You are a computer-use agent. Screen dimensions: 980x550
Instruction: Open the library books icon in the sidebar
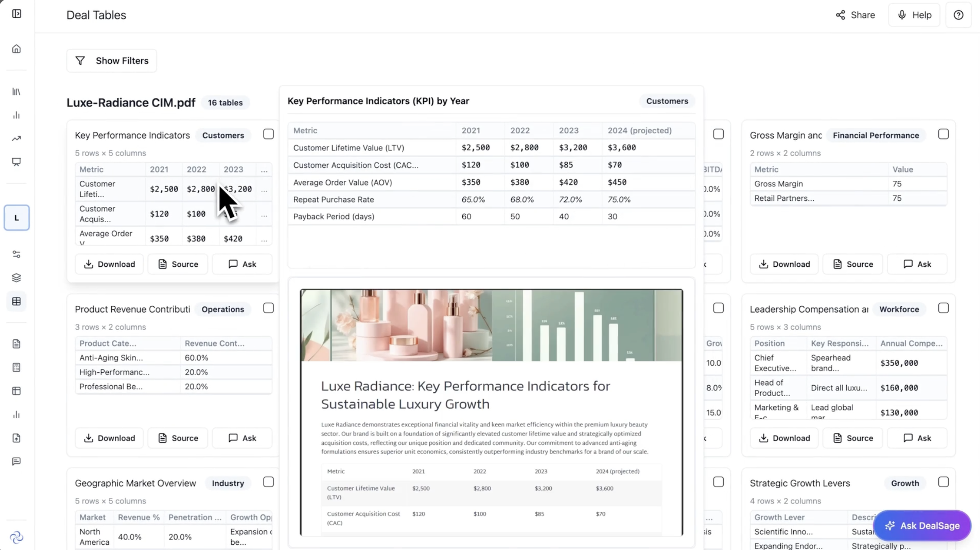pos(16,92)
